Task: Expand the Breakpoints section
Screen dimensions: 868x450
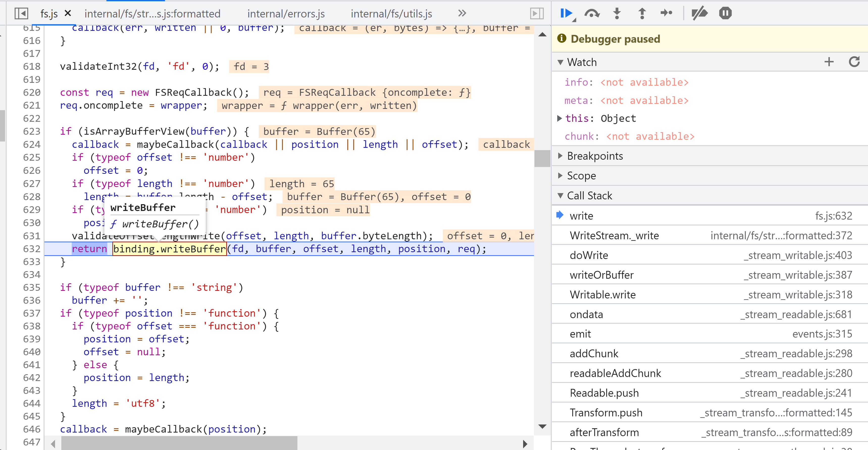Action: [x=595, y=156]
